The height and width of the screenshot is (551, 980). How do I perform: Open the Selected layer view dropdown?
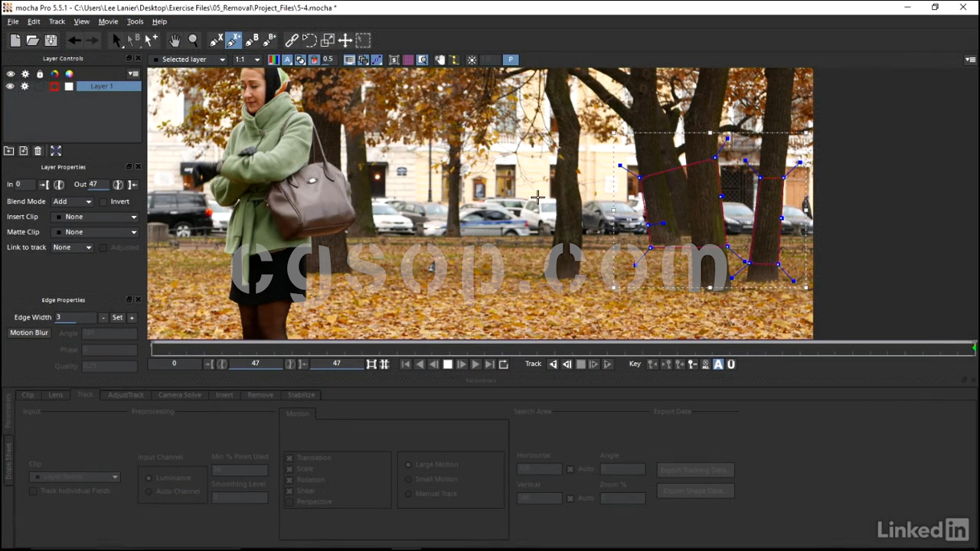(189, 60)
